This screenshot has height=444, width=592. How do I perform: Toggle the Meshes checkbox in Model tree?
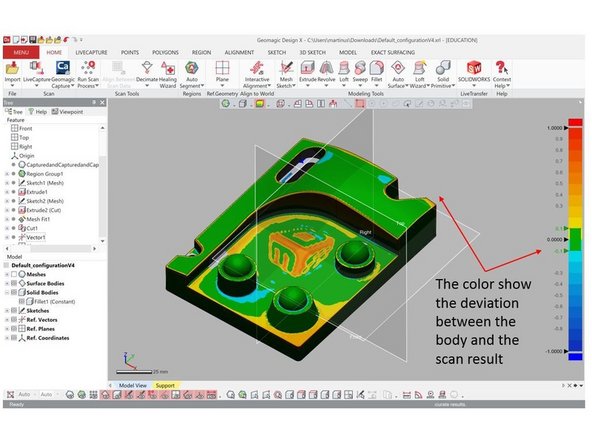pos(14,274)
